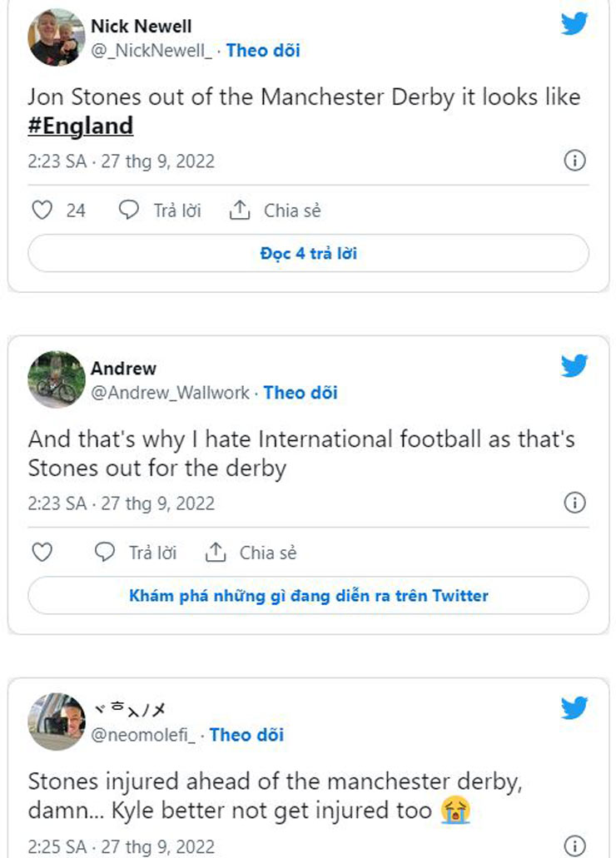This screenshot has width=616, height=858.
Task: Click Twitter bird icon on Andrew's tweet
Action: (574, 365)
